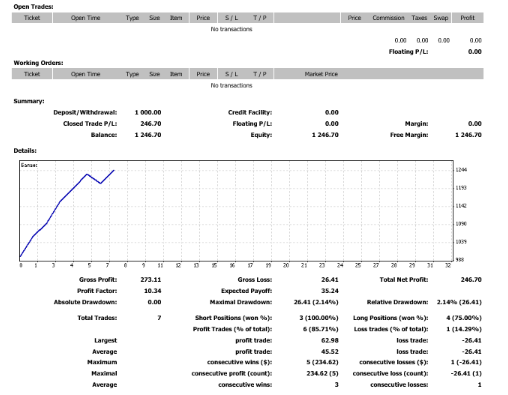Click Market Price header in Working Orders
The height and width of the screenshot is (395, 508).
(x=321, y=74)
